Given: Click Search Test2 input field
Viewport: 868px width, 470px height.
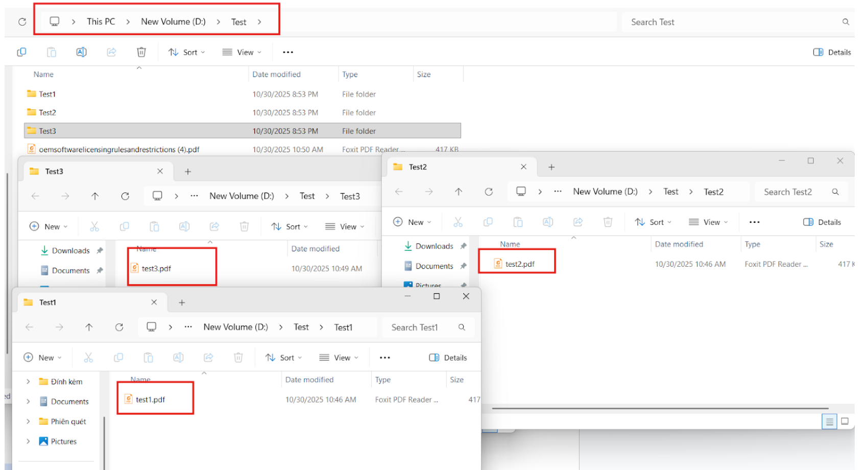Looking at the screenshot, I should (801, 192).
